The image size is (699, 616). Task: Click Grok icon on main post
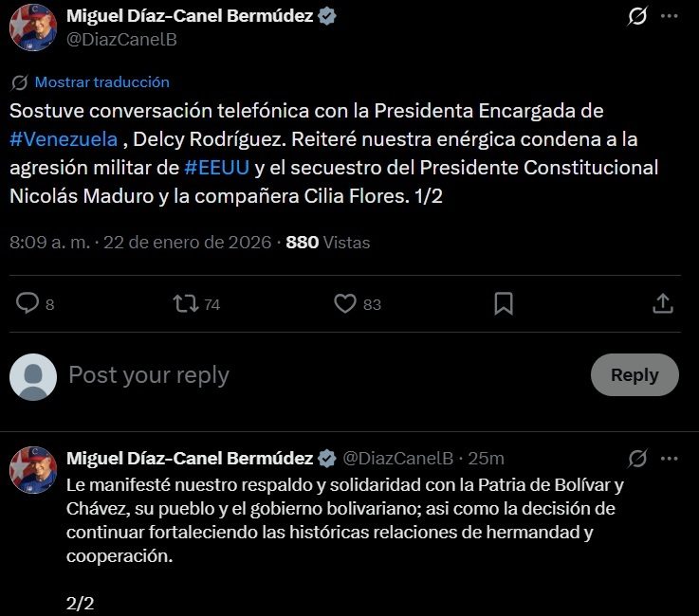638,16
